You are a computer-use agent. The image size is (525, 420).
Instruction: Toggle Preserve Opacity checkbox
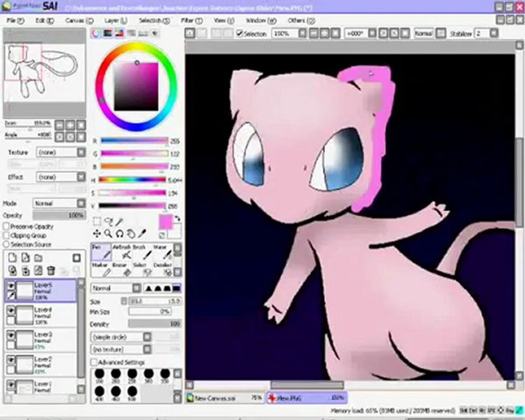click(6, 227)
